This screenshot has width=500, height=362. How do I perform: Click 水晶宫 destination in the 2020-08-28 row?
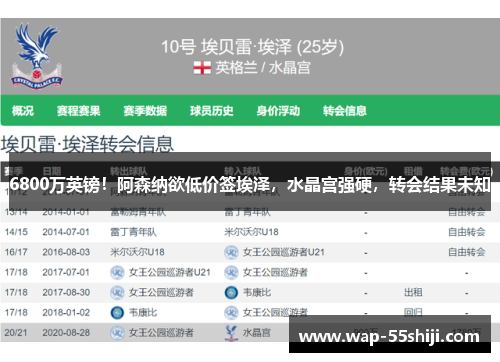(257, 333)
